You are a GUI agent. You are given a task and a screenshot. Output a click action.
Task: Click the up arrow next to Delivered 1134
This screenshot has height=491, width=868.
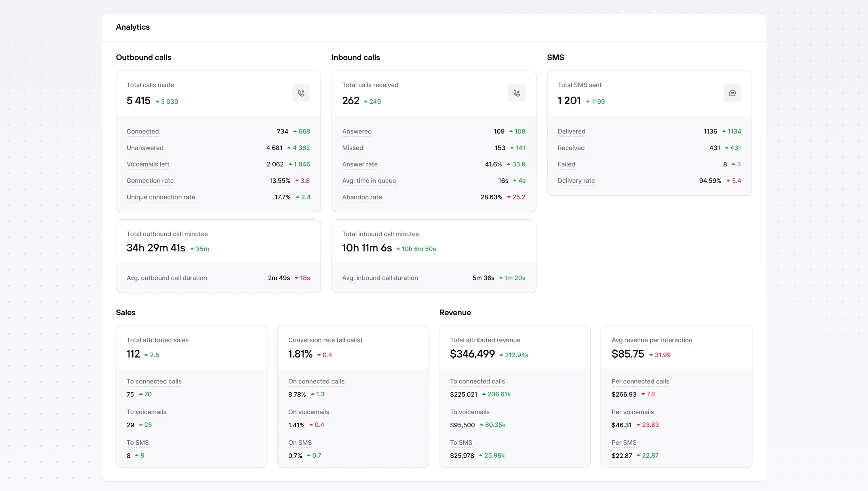[723, 131]
